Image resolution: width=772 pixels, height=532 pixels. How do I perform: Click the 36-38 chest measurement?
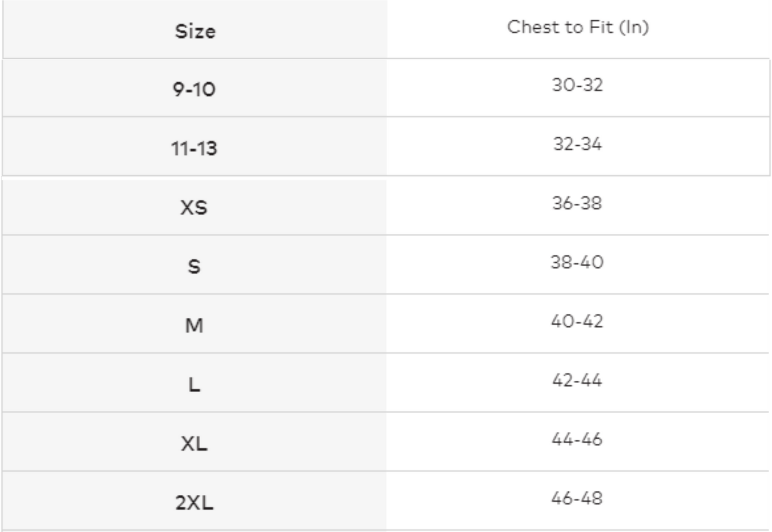coord(577,203)
